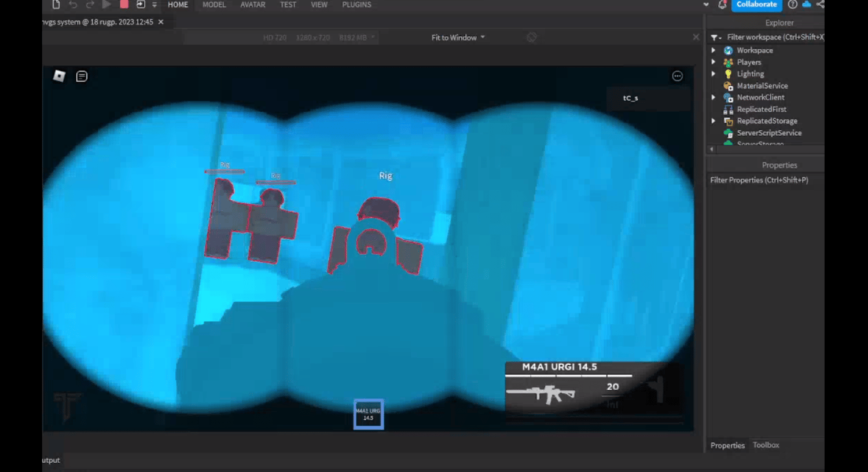Expand the Workspace tree node

coord(713,50)
